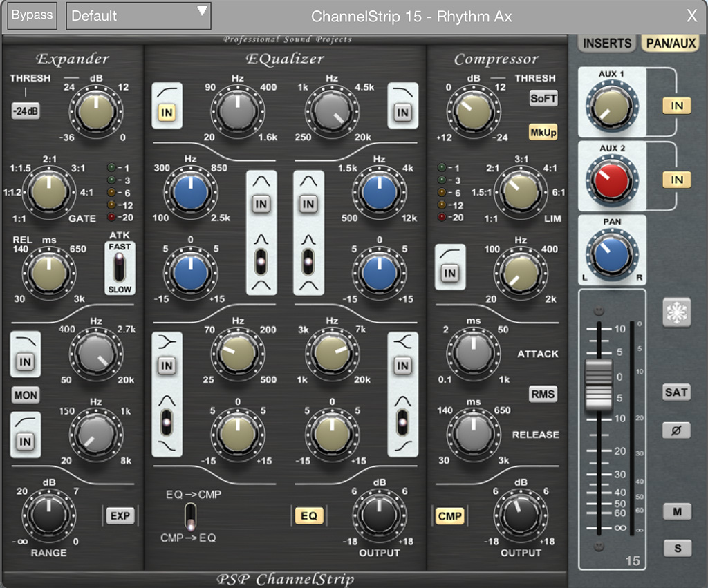Enable the SAT saturation button

click(676, 392)
